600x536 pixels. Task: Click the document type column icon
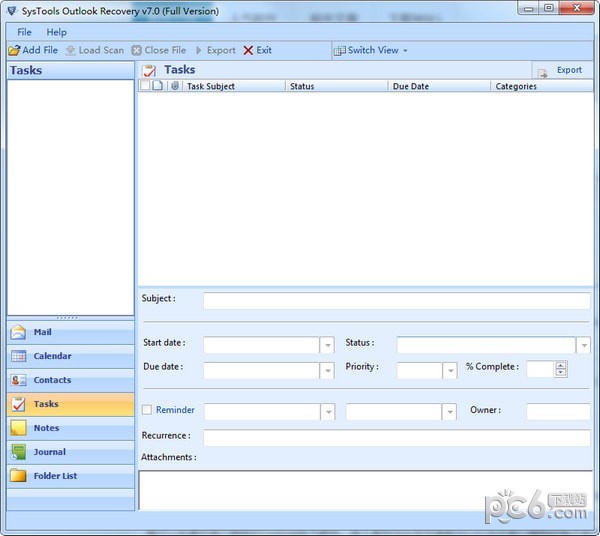click(x=158, y=86)
